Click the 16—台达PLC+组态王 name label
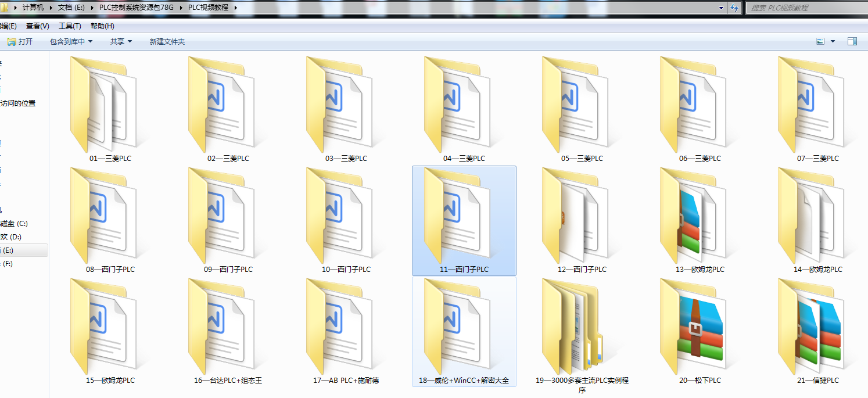The height and width of the screenshot is (398, 868). tap(228, 380)
